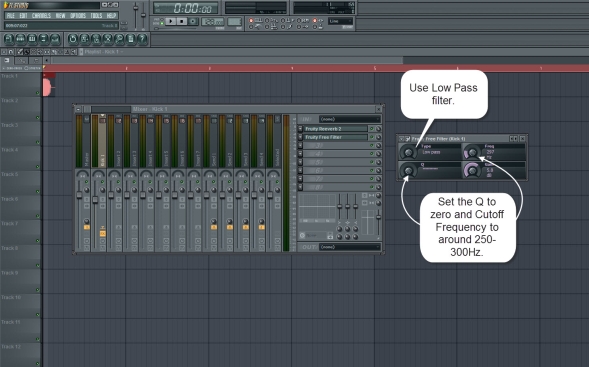Click the Undo toolbar icon
This screenshot has width=589, height=367.
point(73,39)
